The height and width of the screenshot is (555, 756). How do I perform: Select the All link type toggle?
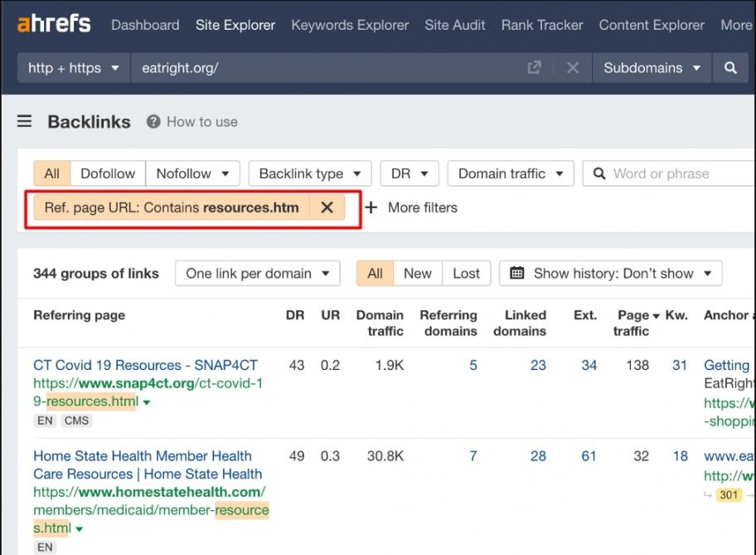(52, 173)
